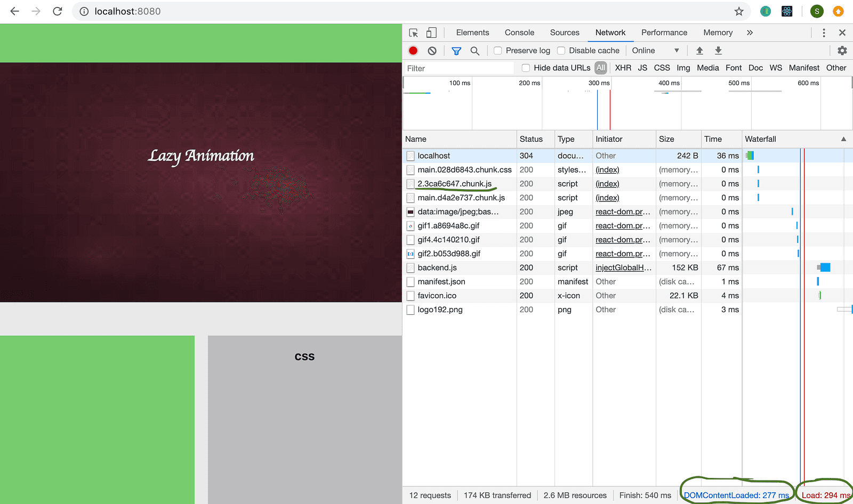Click the gray CSS card on the page
Image resolution: width=853 pixels, height=504 pixels.
point(304,420)
